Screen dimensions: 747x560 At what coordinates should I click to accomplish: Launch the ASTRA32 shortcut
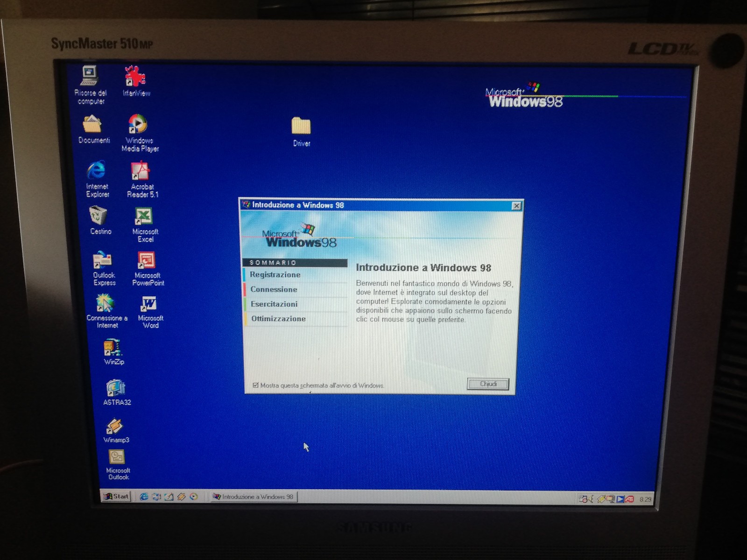click(116, 392)
